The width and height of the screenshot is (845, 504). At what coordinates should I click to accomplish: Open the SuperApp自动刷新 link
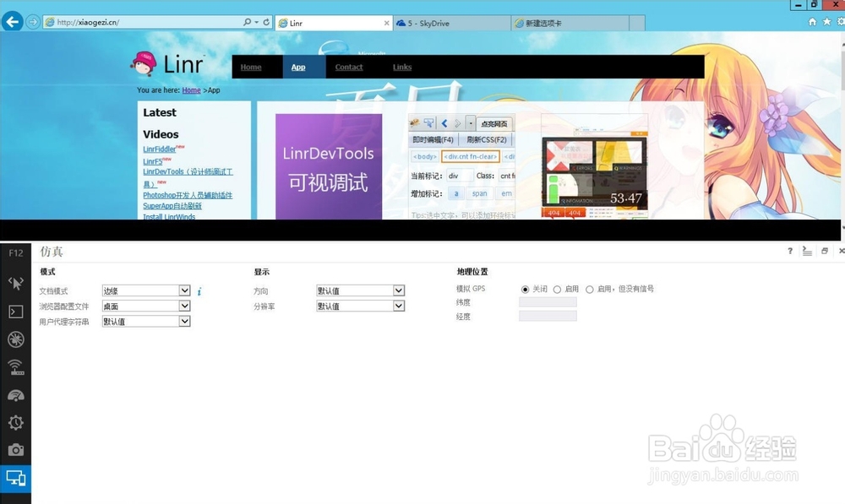(x=172, y=206)
